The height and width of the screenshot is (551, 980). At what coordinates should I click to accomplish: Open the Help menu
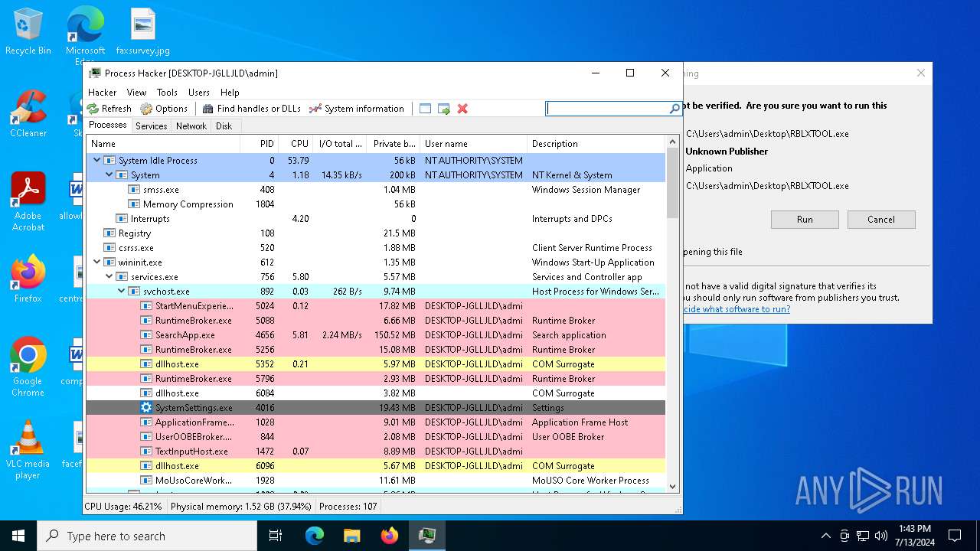pyautogui.click(x=230, y=92)
